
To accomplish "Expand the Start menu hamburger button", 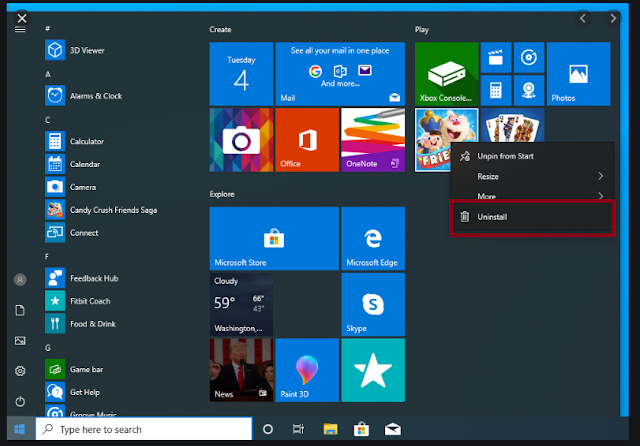I will (x=20, y=29).
